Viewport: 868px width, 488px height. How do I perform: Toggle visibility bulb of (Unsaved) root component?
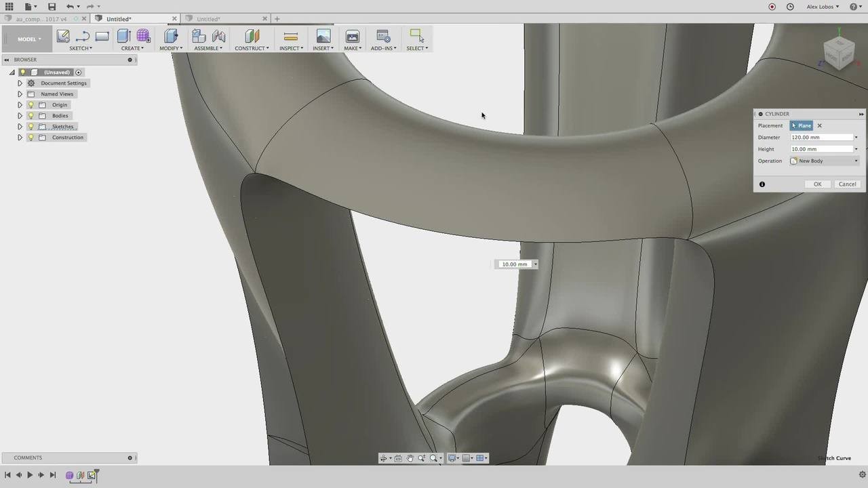(22, 73)
